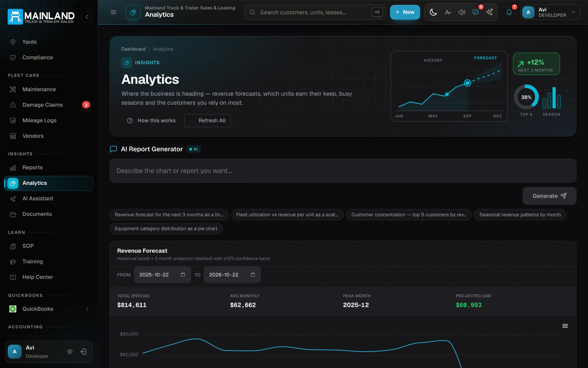
Task: Open Damage Claims in the sidebar
Action: pos(49,105)
